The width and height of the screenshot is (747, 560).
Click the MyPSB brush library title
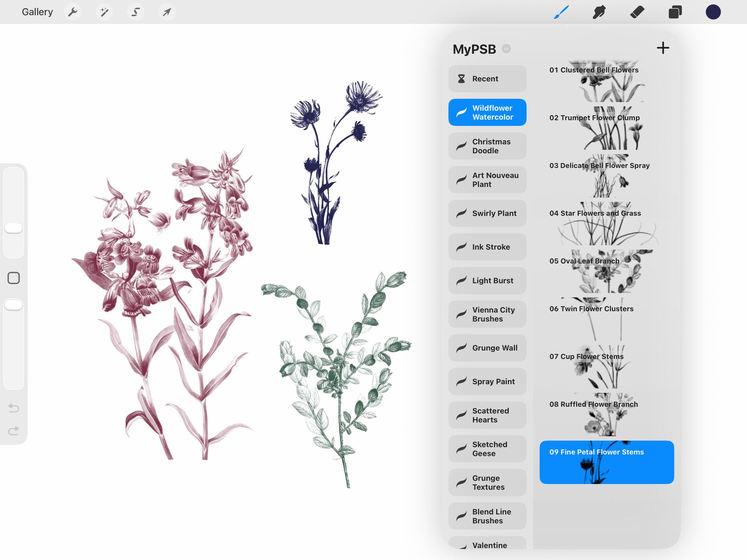pos(474,49)
